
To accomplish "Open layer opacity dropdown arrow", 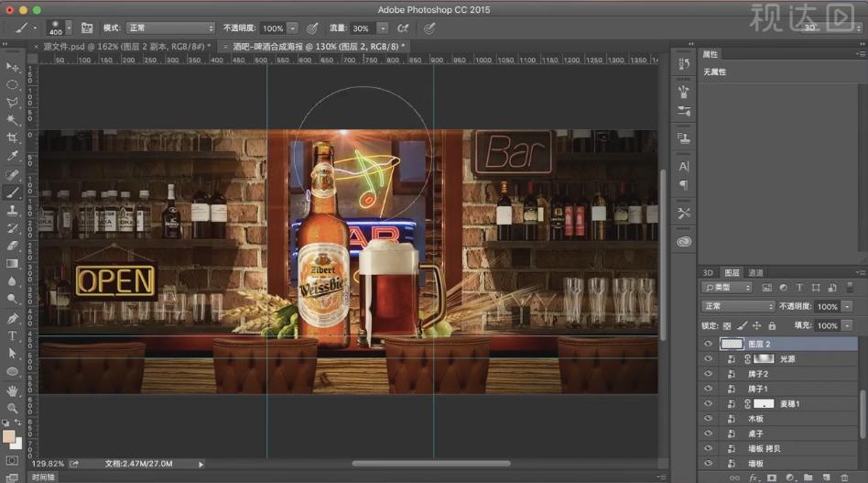I will point(847,306).
